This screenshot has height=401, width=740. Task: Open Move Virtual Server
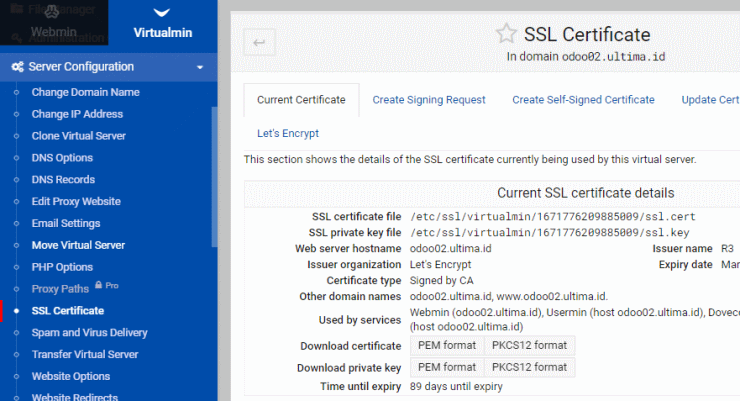click(78, 245)
